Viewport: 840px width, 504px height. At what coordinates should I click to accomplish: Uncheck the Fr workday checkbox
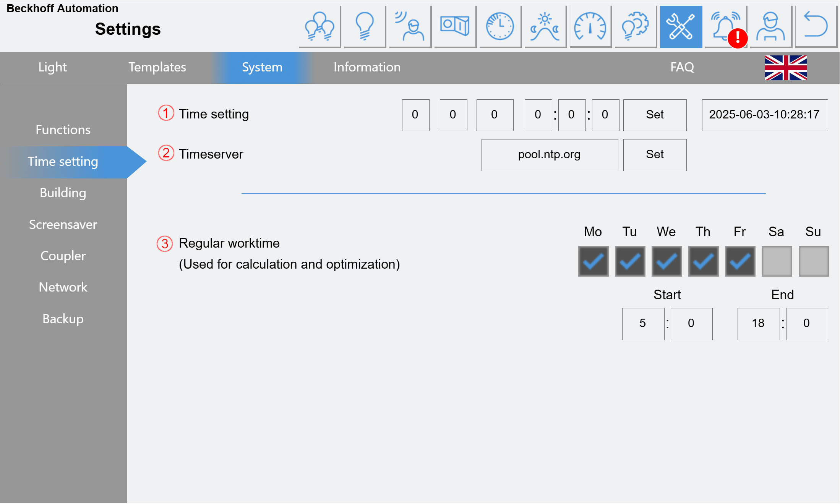(x=740, y=261)
